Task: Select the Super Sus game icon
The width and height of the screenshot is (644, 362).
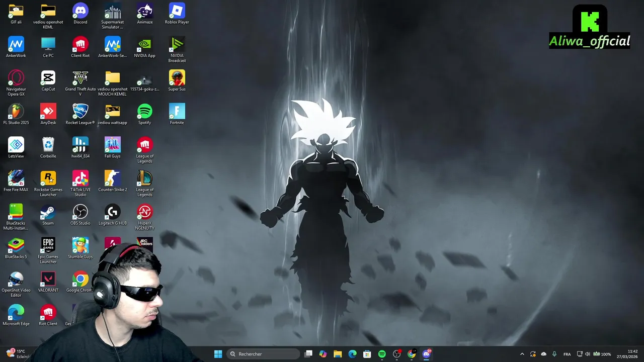Action: (177, 81)
